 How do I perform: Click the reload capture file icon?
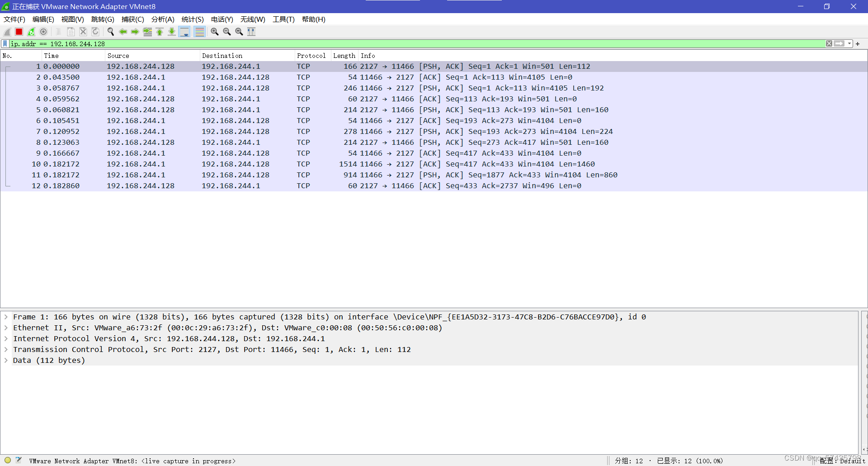click(95, 32)
